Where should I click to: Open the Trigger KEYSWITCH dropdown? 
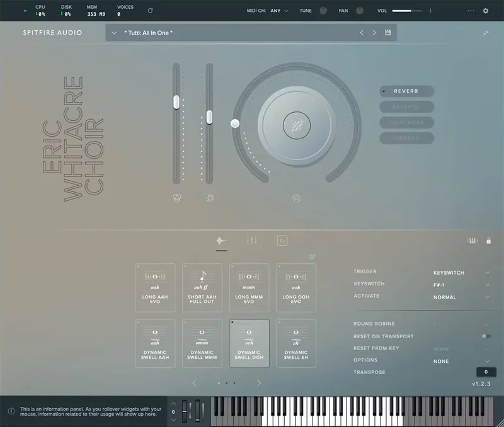461,273
